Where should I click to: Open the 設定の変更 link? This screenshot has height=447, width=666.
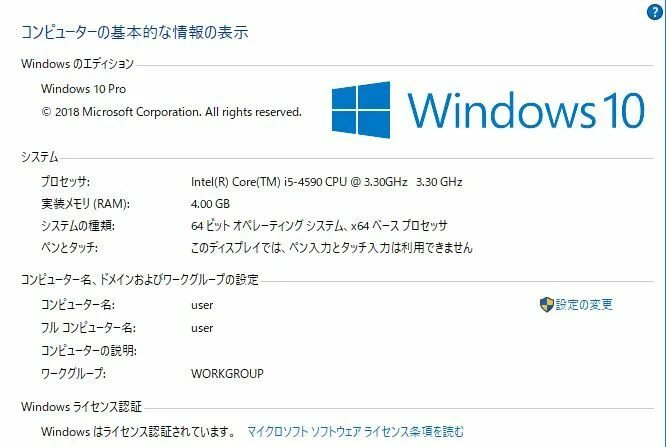tap(584, 304)
